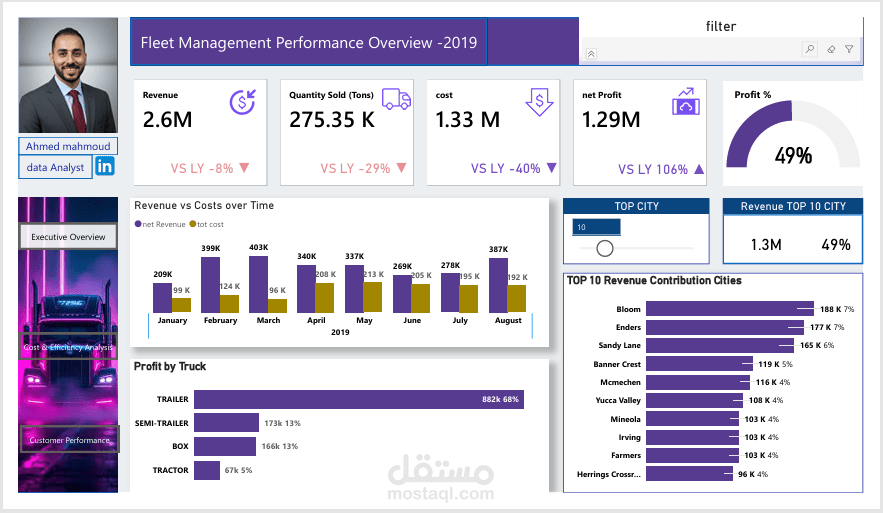Screen dimensions: 883x513
Task: Click the 1.29M net profit value
Action: (x=611, y=119)
